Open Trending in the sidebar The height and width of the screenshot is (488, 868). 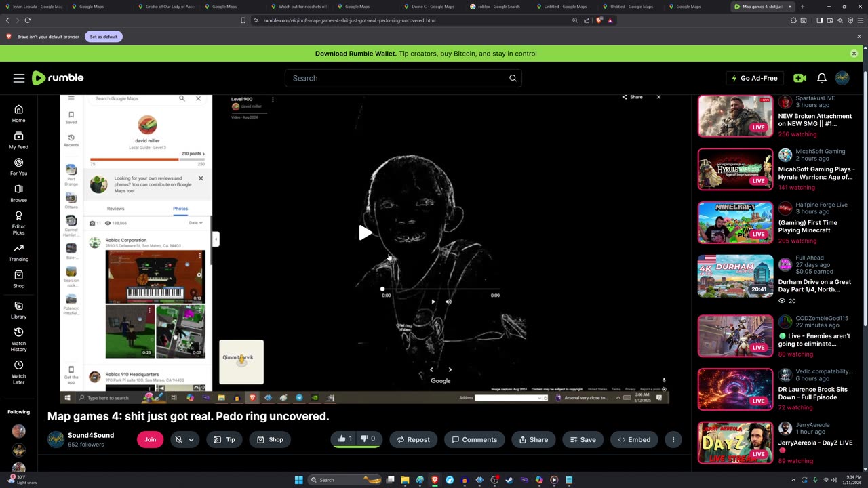tap(18, 253)
